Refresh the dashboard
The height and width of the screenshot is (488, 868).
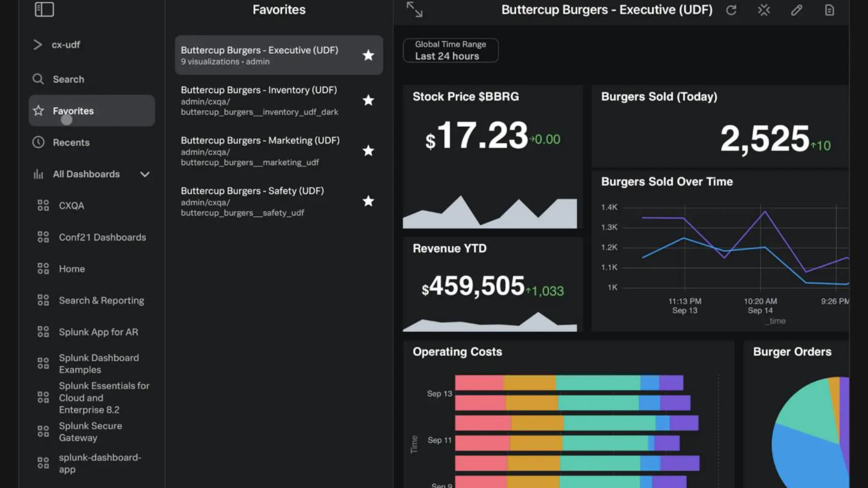[731, 10]
